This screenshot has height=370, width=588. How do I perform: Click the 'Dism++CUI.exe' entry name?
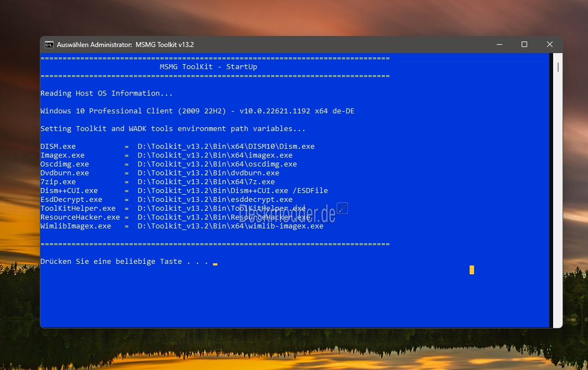click(69, 191)
